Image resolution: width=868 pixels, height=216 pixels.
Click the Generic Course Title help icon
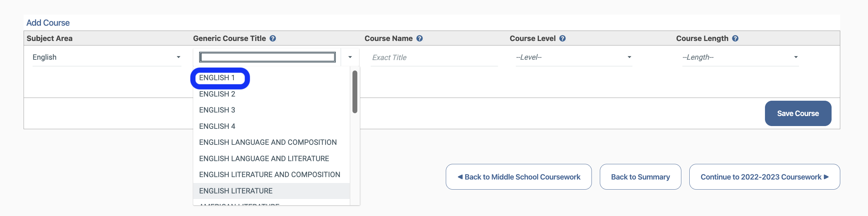pos(273,39)
